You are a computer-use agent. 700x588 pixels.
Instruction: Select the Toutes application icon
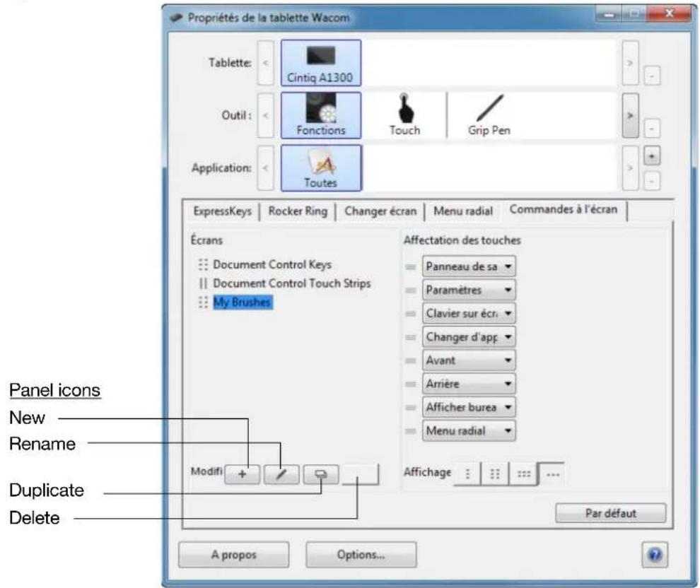[320, 168]
